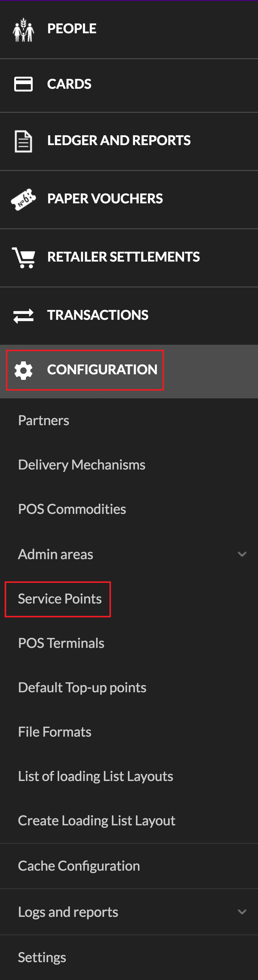Open Service Points page
The image size is (258, 980).
pyautogui.click(x=60, y=599)
